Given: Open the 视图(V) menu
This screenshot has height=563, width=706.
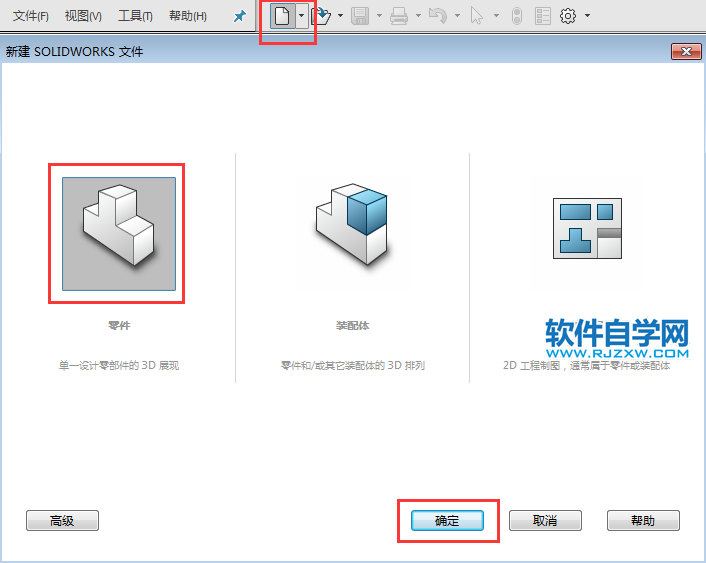Looking at the screenshot, I should tap(83, 16).
